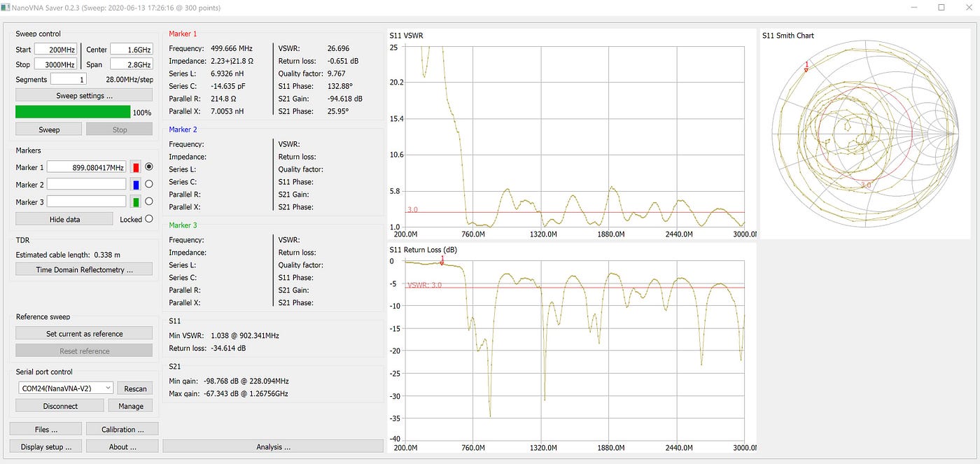
Task: Open the Files dialog
Action: pyautogui.click(x=46, y=429)
